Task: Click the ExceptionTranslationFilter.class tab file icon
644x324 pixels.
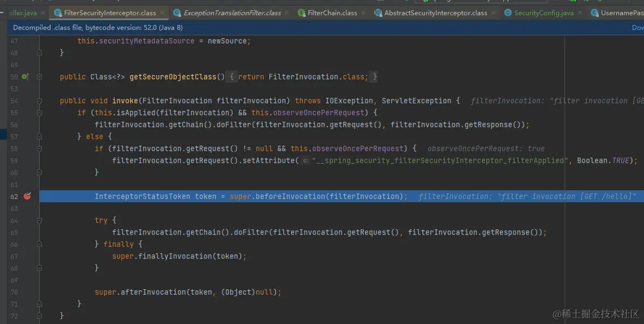Action: click(x=177, y=13)
